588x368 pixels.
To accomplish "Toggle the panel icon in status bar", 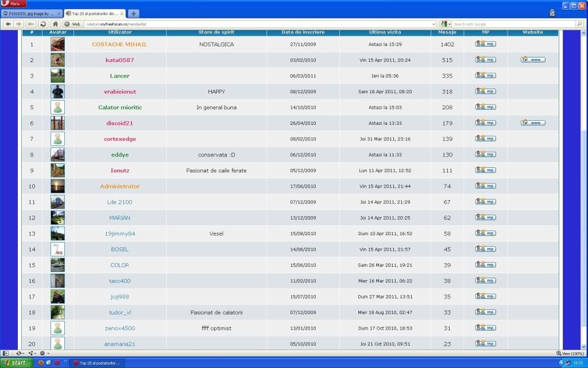I will (x=5, y=354).
